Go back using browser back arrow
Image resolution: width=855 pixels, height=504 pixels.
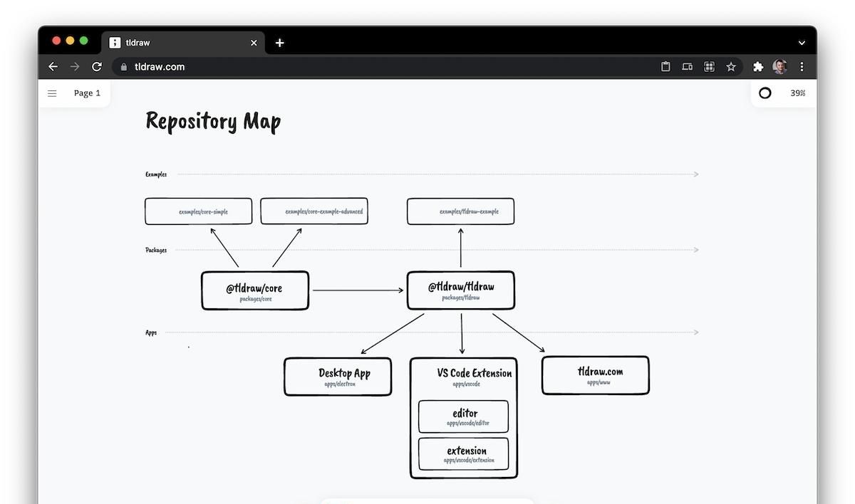click(x=53, y=67)
